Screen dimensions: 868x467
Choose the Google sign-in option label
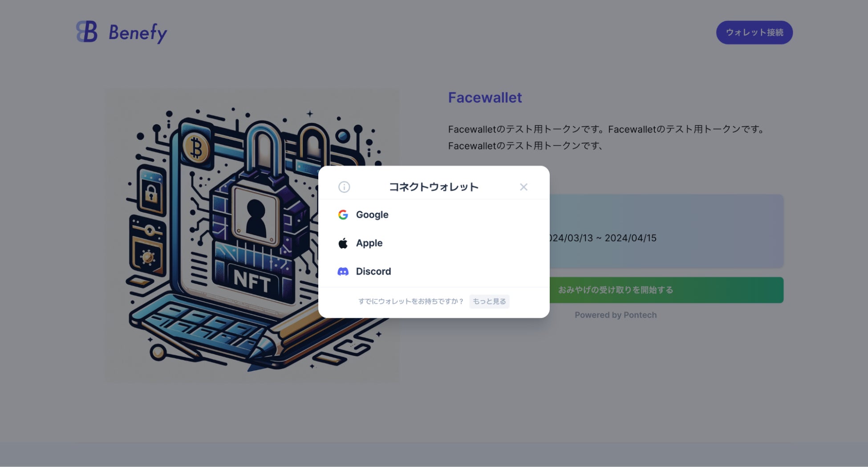[x=372, y=215]
